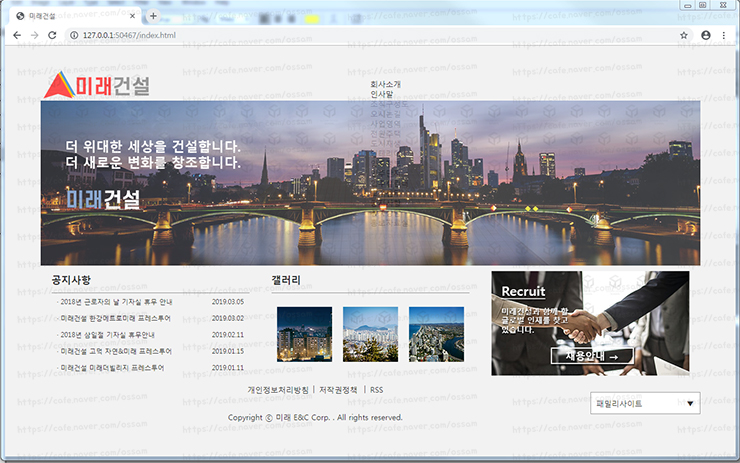Click the 미래건설 text on the hero banner

pyautogui.click(x=103, y=199)
